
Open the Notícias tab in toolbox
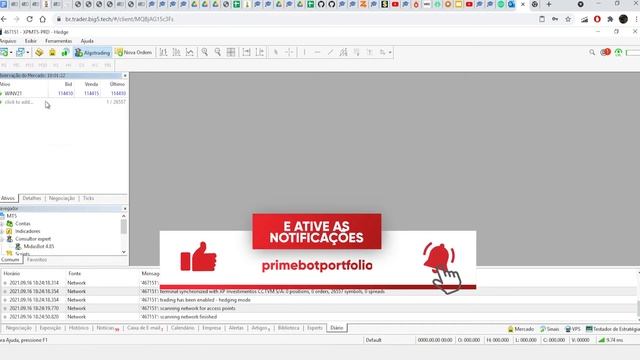coord(107,328)
